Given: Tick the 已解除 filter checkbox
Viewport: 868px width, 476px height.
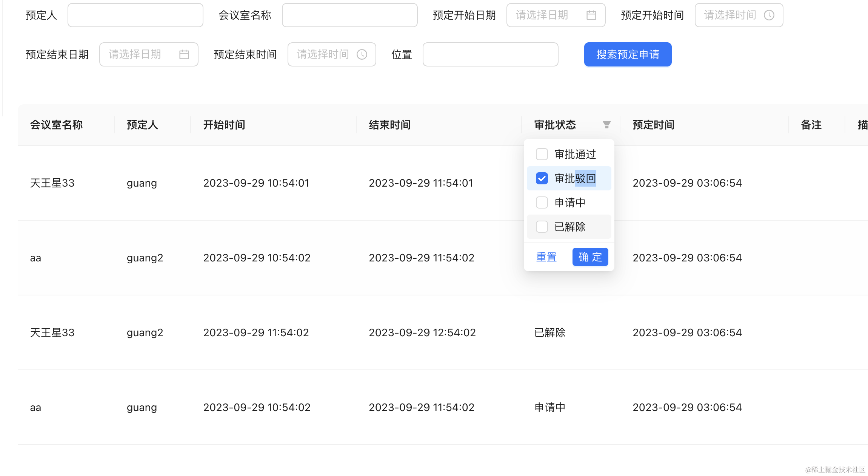Looking at the screenshot, I should [542, 227].
